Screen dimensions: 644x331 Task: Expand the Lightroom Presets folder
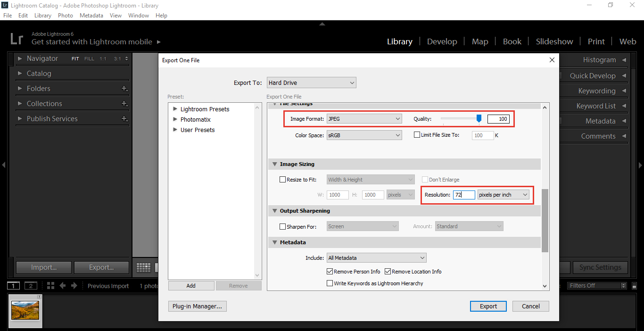pyautogui.click(x=175, y=109)
